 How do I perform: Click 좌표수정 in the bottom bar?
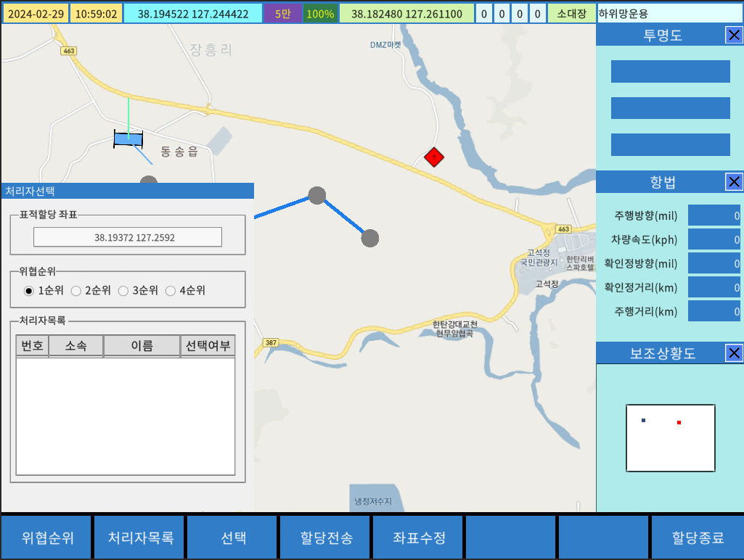coord(419,538)
